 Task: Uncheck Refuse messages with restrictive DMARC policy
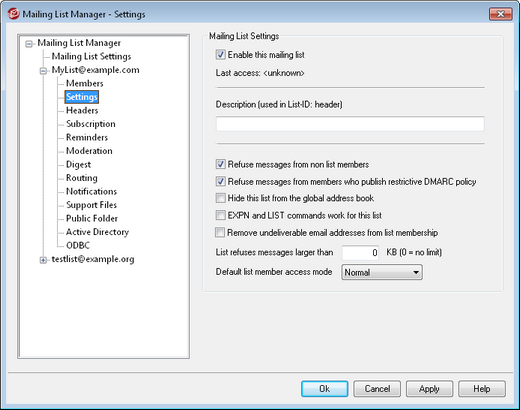220,181
